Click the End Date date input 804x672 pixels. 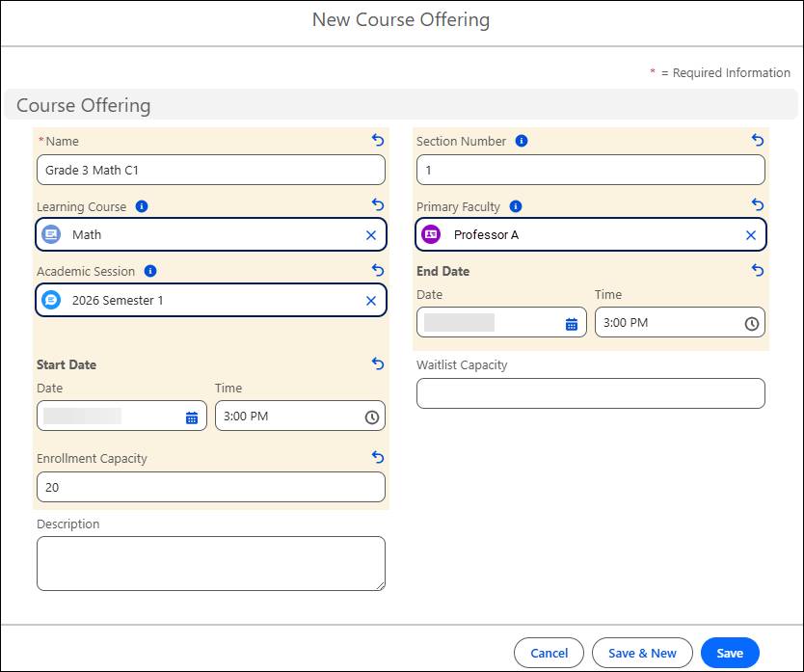[501, 322]
